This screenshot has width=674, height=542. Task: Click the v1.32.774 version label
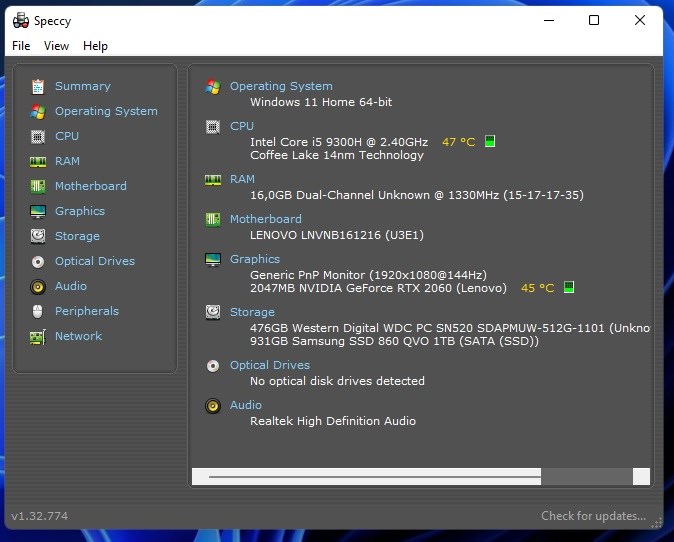click(x=40, y=516)
